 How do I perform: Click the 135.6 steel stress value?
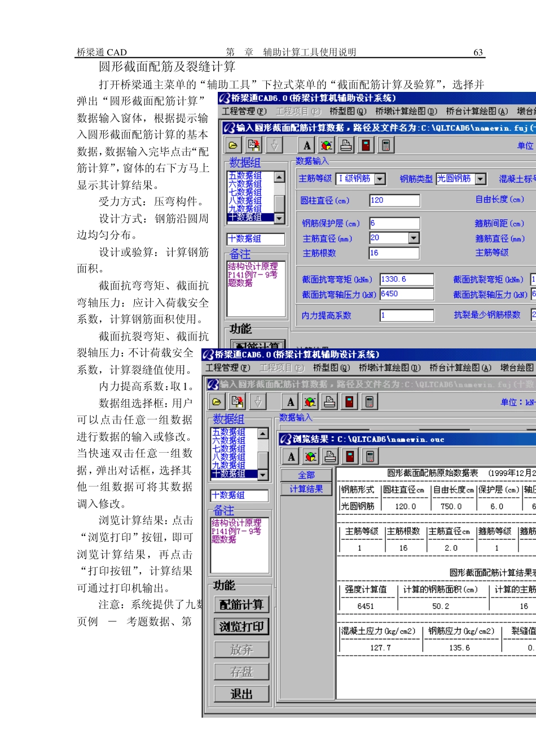tap(459, 648)
